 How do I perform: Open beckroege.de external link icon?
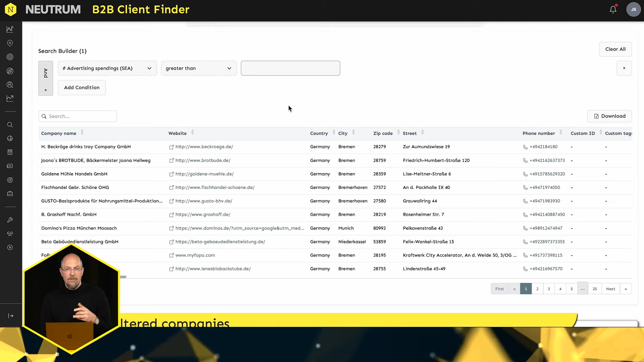click(171, 147)
